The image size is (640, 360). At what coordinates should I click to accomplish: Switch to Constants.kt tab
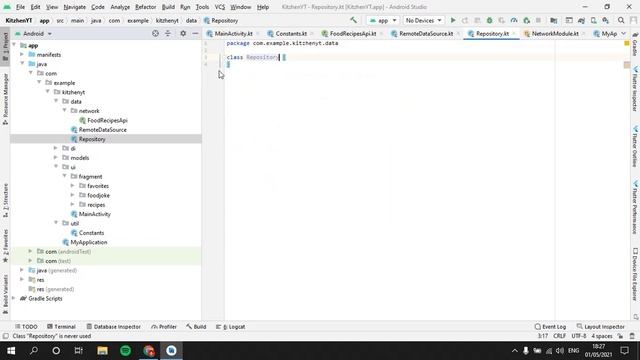pos(291,33)
